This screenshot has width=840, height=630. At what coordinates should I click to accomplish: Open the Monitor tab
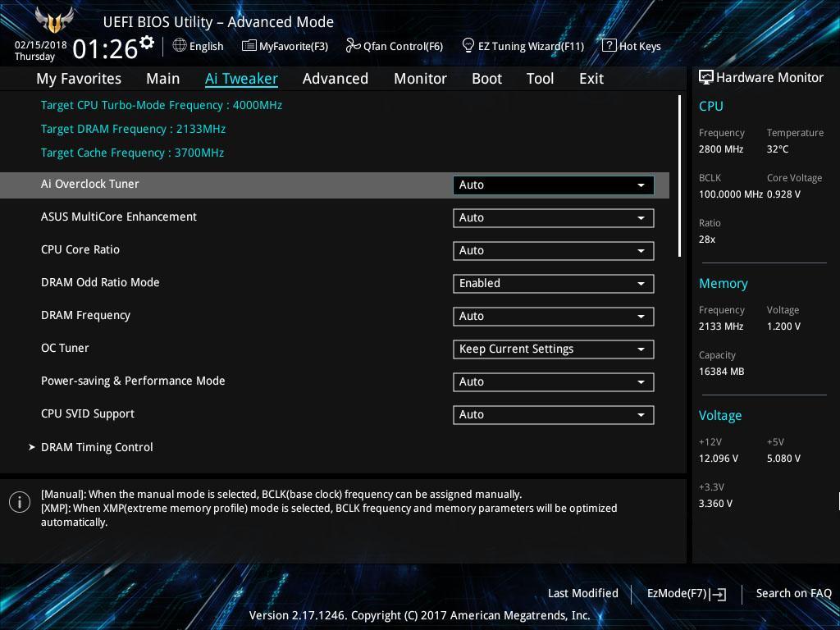pyautogui.click(x=421, y=79)
